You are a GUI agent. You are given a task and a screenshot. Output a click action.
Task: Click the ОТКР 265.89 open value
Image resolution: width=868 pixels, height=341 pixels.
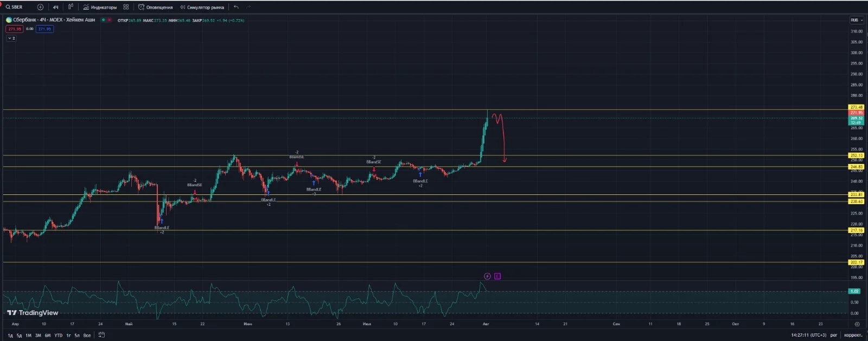[129, 20]
